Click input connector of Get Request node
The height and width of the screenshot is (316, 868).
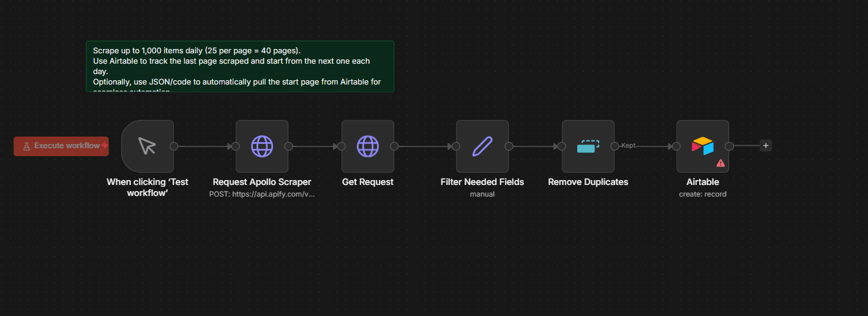click(342, 146)
